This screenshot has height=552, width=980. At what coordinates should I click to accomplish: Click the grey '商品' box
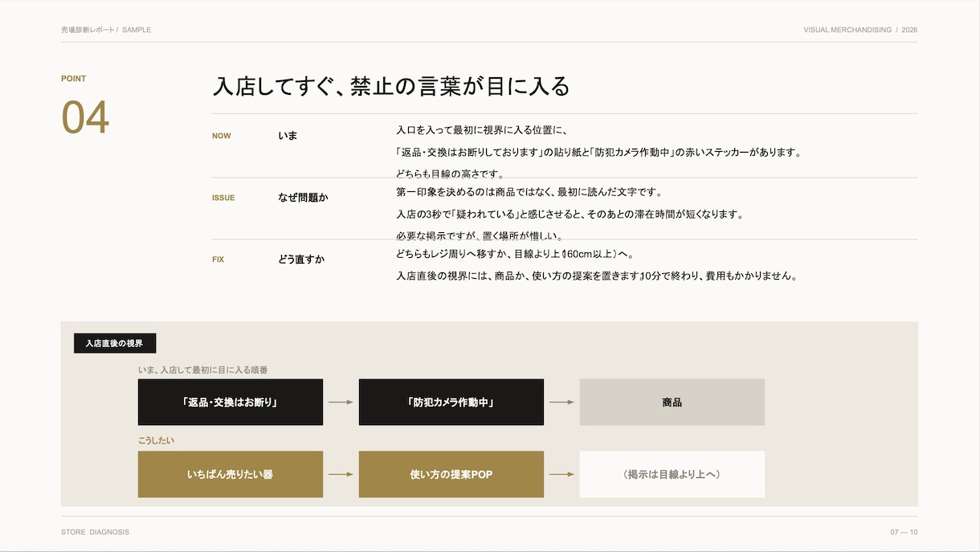[672, 402]
